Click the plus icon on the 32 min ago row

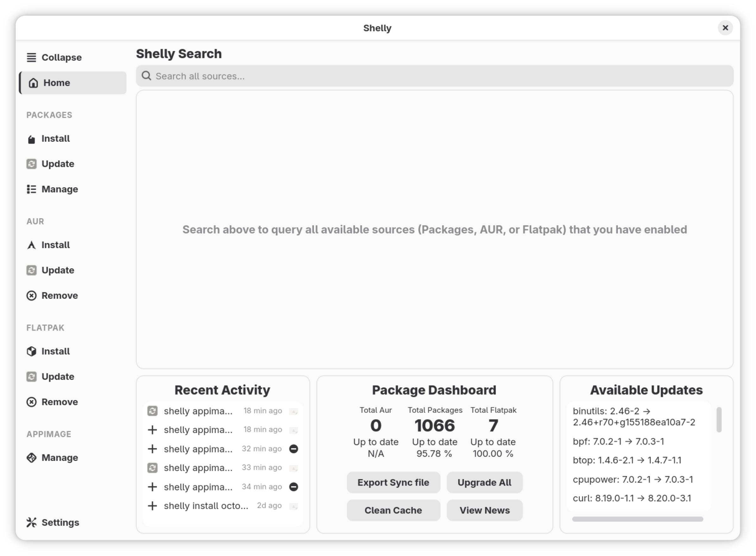tap(152, 449)
